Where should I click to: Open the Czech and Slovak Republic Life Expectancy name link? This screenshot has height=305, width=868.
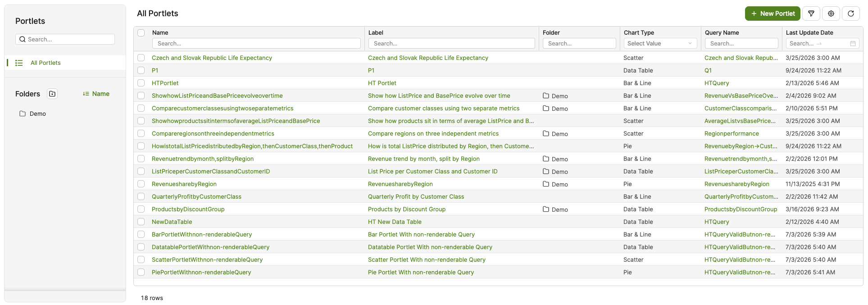pos(212,58)
